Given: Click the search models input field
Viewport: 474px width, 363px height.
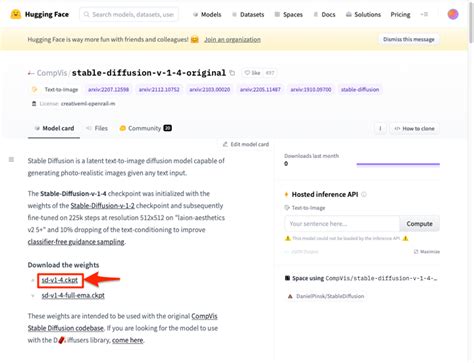Looking at the screenshot, I should click(129, 14).
